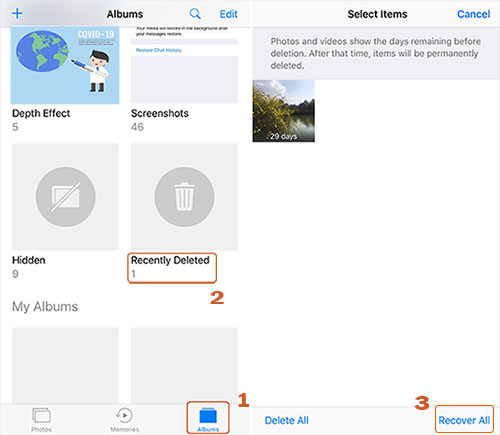Tap the Hidden album crossed-image icon

point(66,197)
